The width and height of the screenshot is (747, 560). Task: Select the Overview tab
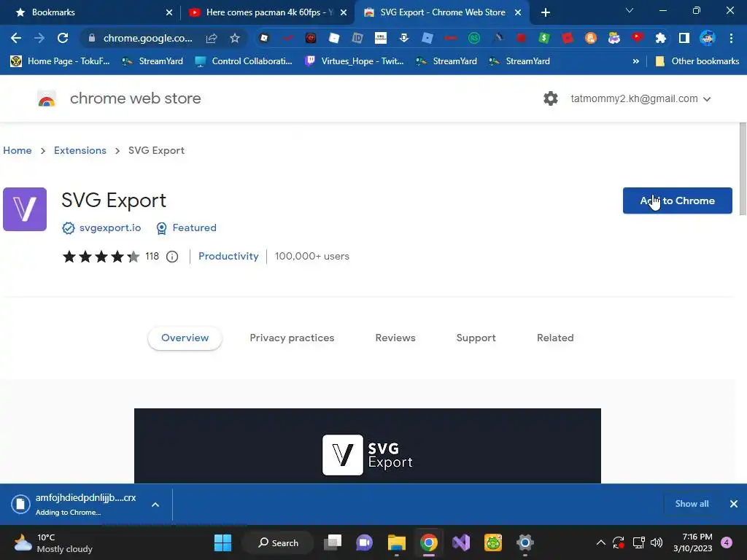point(185,338)
